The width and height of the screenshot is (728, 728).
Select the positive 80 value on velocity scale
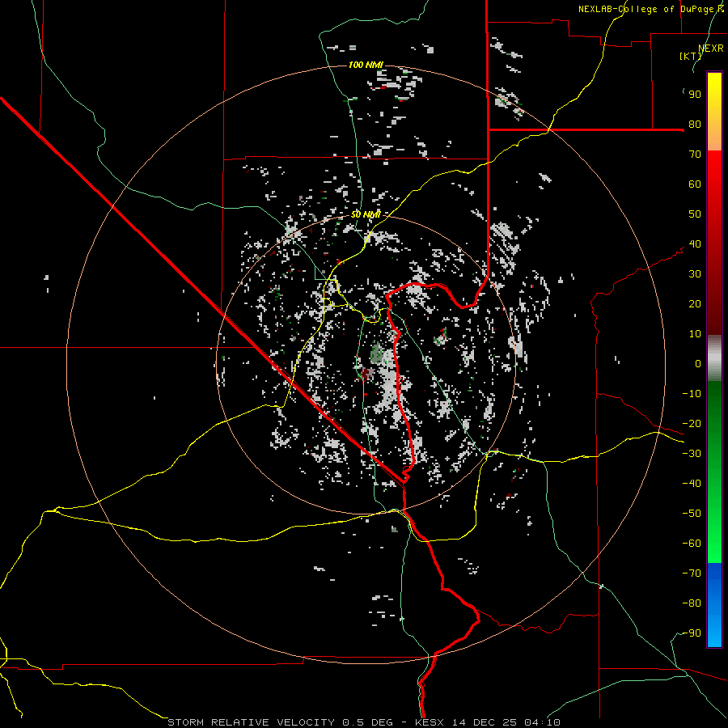(x=695, y=125)
